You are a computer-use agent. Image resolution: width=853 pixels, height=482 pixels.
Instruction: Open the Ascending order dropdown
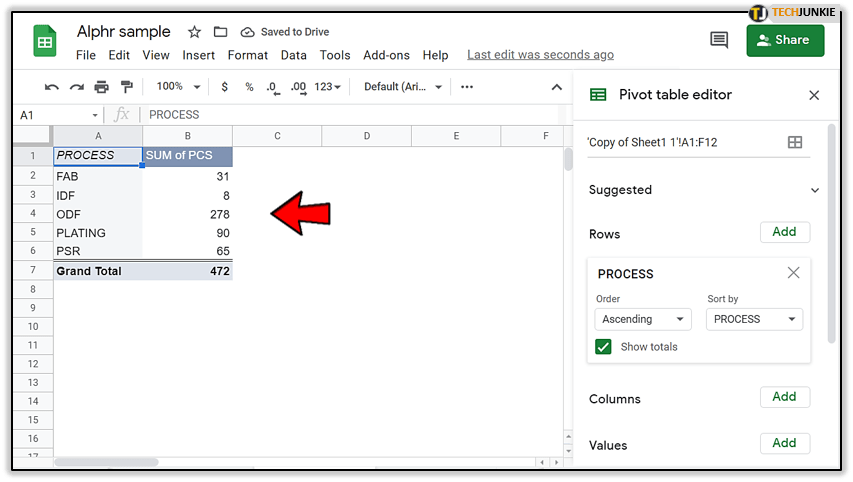(642, 319)
